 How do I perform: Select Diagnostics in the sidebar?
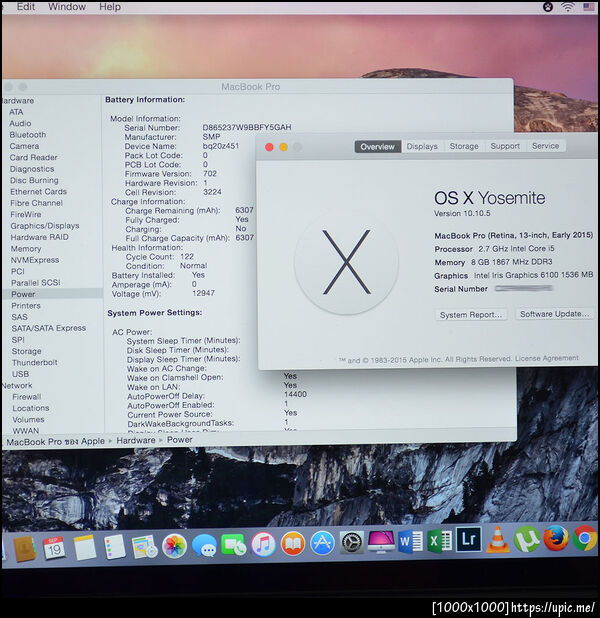(32, 169)
